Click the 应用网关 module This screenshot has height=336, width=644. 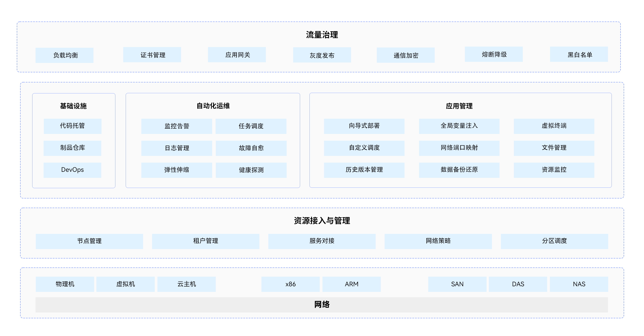click(x=237, y=55)
